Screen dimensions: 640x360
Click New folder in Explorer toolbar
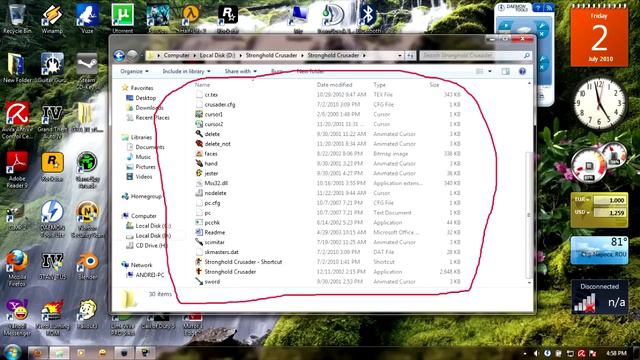[310, 71]
